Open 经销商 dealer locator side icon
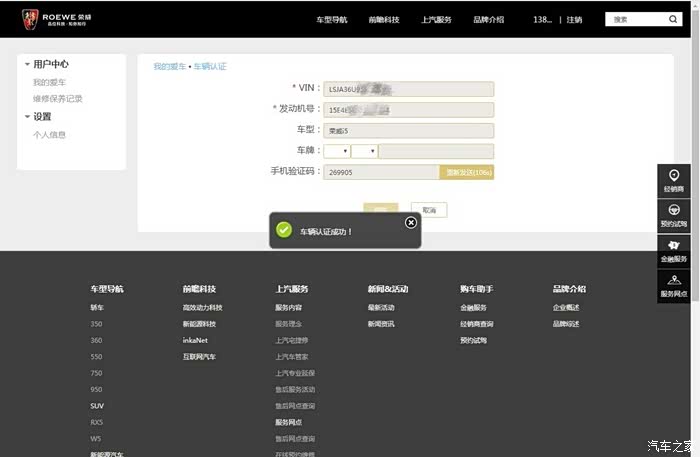This screenshot has height=457, width=700. 674,180
